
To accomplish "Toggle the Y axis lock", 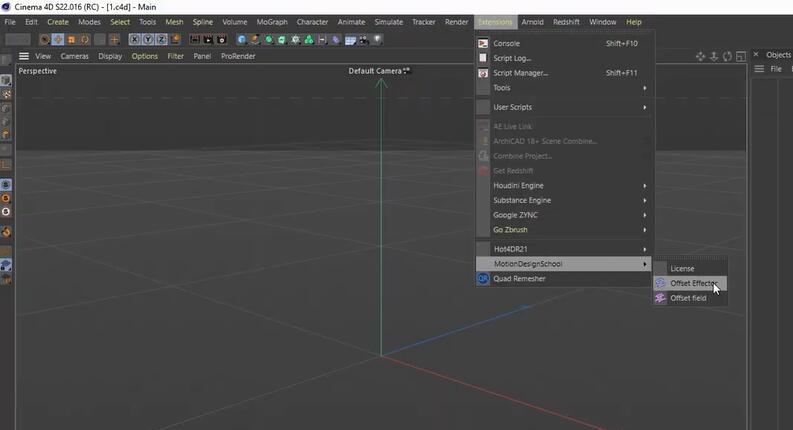I will 148,39.
